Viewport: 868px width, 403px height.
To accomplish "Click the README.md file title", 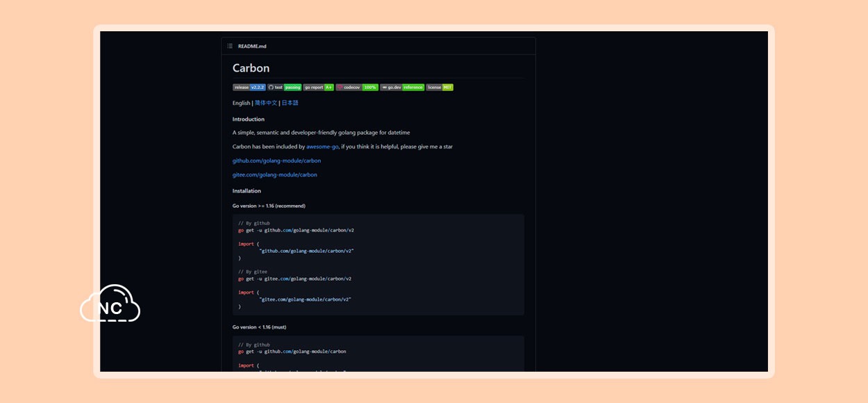I will click(252, 46).
